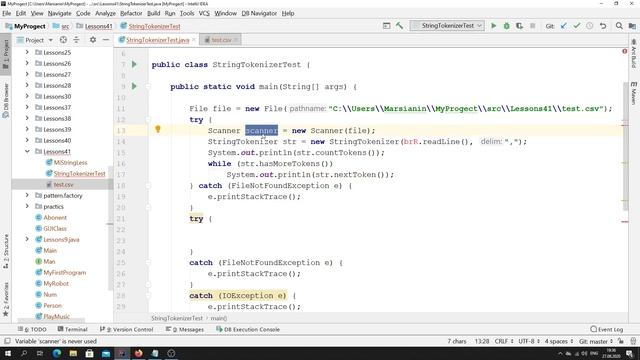
Task: Open Edge browser from taskbar
Action: pyautogui.click(x=57, y=353)
